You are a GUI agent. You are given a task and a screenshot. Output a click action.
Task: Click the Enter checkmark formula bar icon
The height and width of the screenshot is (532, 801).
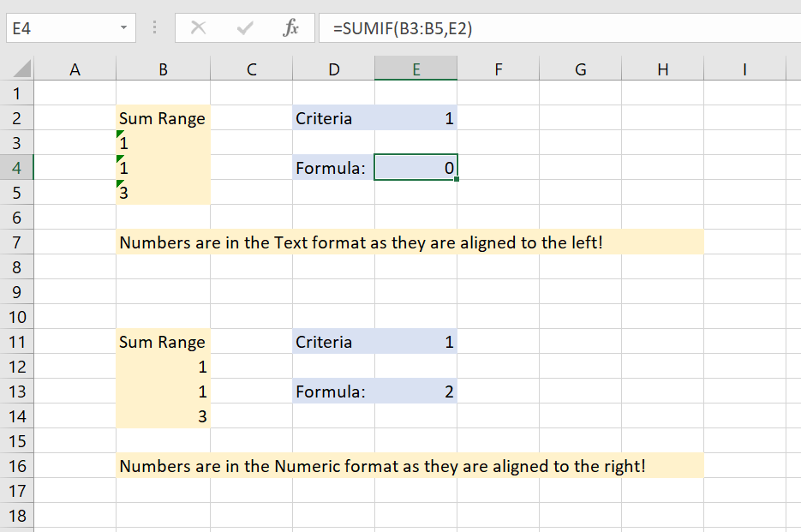click(x=245, y=28)
